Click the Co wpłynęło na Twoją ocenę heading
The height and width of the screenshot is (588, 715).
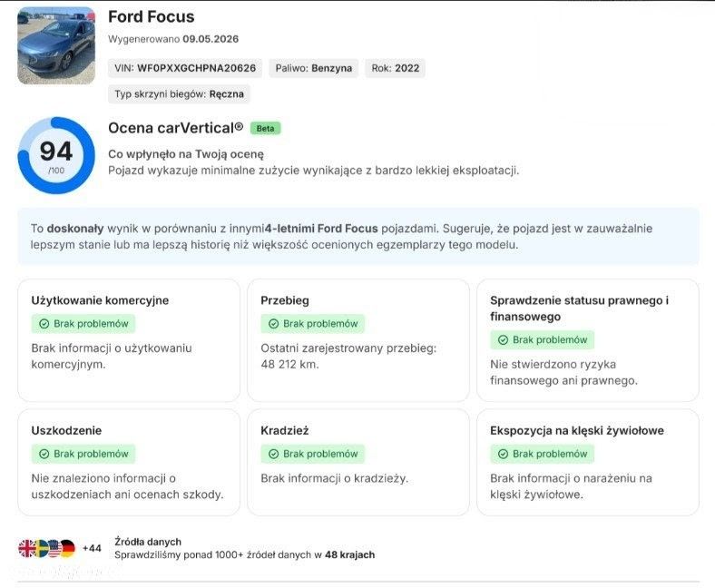pos(186,154)
